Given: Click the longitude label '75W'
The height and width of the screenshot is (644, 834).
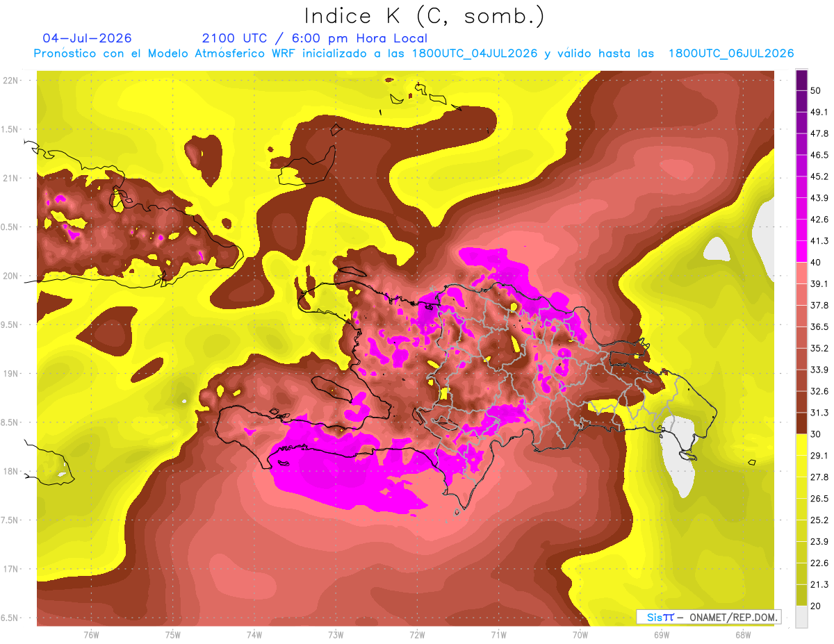Looking at the screenshot, I should [x=173, y=635].
